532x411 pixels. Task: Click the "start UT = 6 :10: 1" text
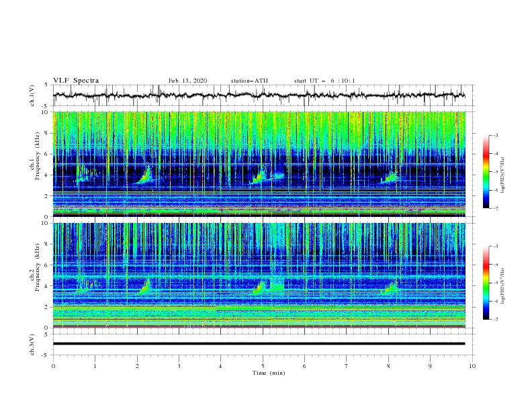click(x=324, y=81)
